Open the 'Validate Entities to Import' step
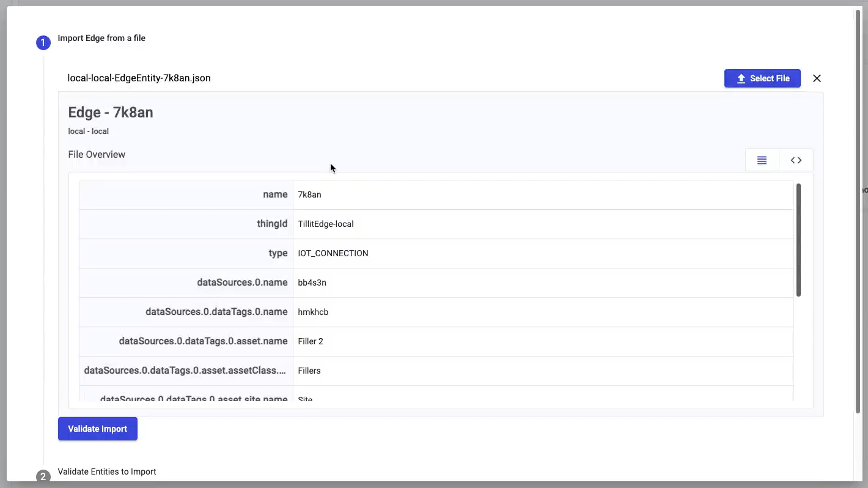The image size is (868, 488). tap(107, 471)
